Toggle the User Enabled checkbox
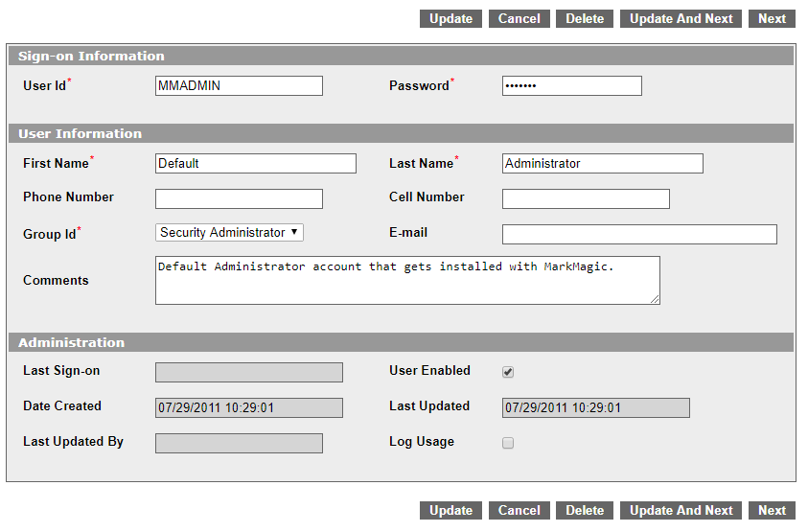Viewport: 808px width, 532px height. (x=508, y=372)
